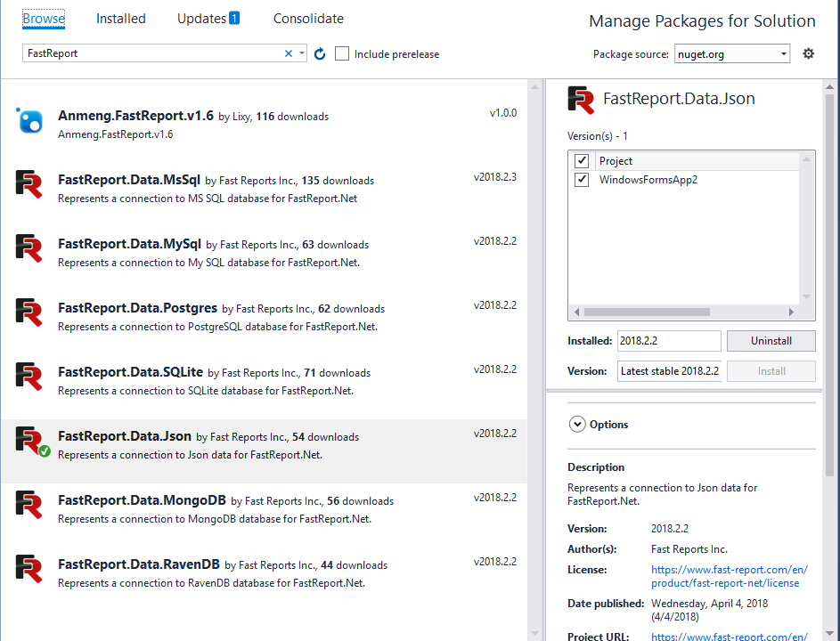Image resolution: width=840 pixels, height=641 pixels.
Task: Switch to the Browse tab
Action: 44,19
